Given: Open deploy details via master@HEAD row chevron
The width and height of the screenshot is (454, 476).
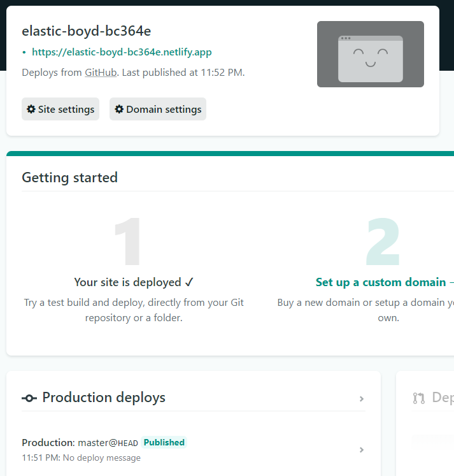Looking at the screenshot, I should [361, 450].
